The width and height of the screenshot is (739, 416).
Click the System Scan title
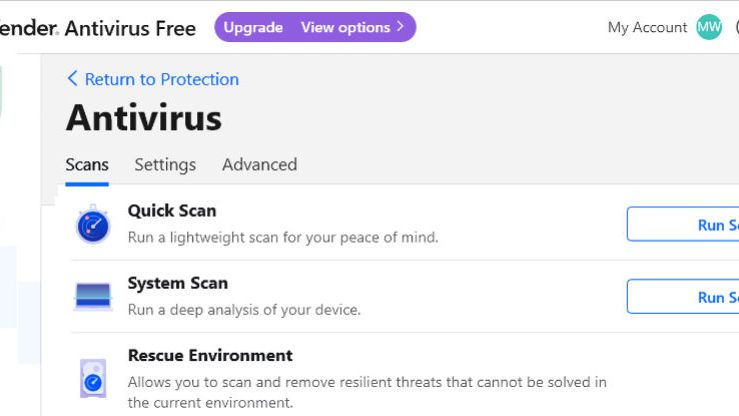point(178,283)
